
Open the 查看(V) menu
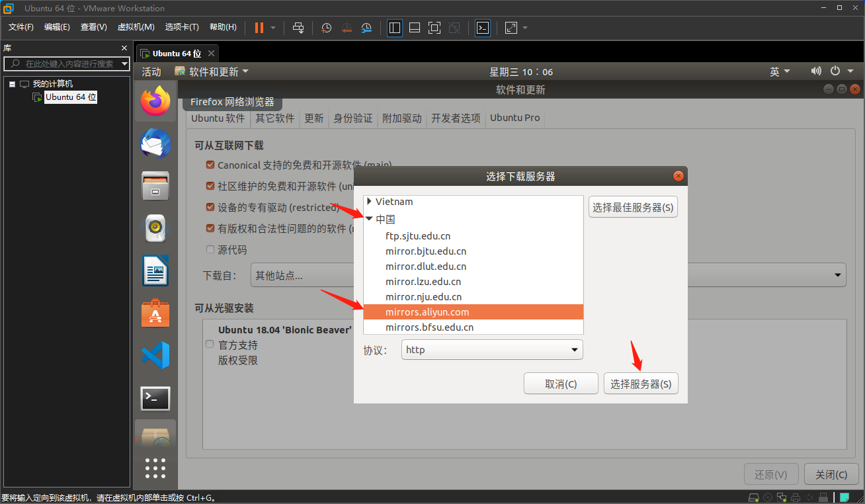coord(93,27)
